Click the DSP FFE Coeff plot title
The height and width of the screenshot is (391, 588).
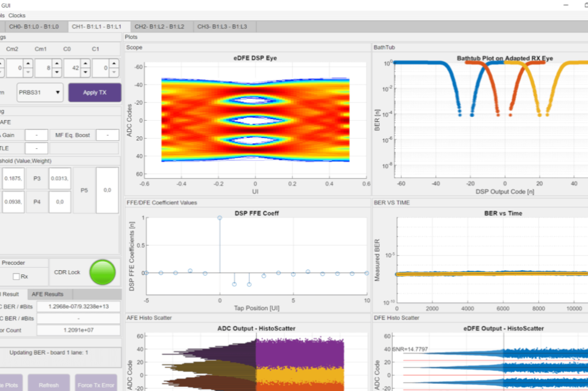pyautogui.click(x=257, y=213)
